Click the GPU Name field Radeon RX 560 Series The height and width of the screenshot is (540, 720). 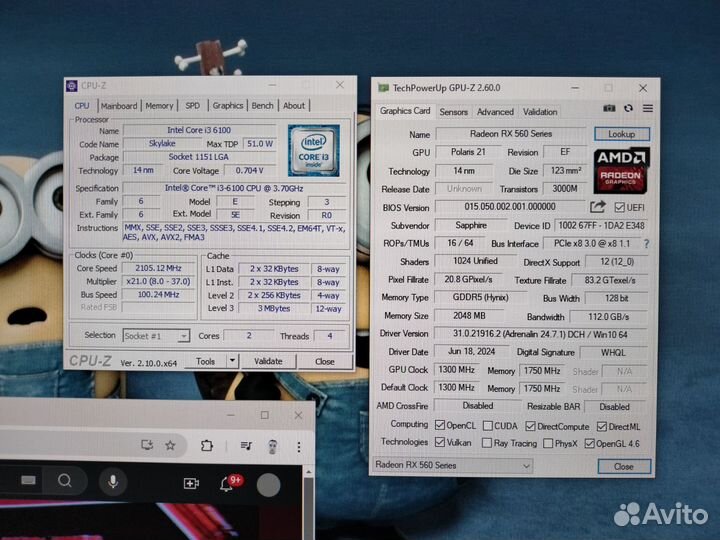tap(511, 134)
